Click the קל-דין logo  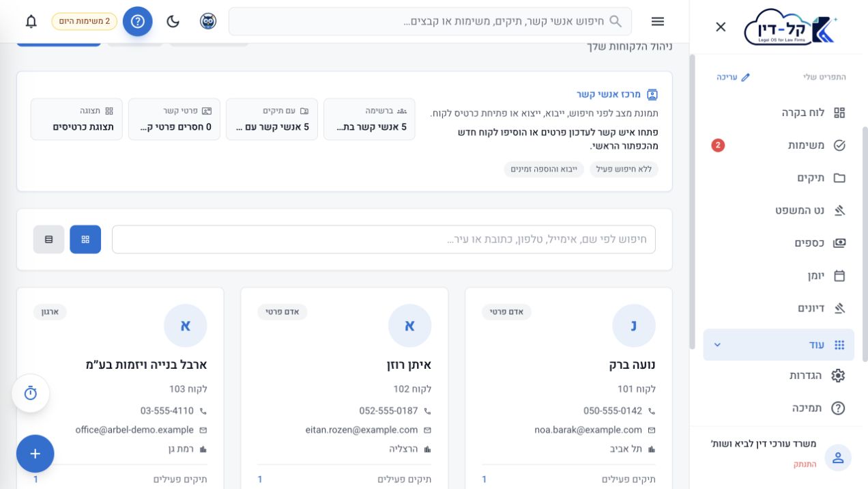coord(792,27)
